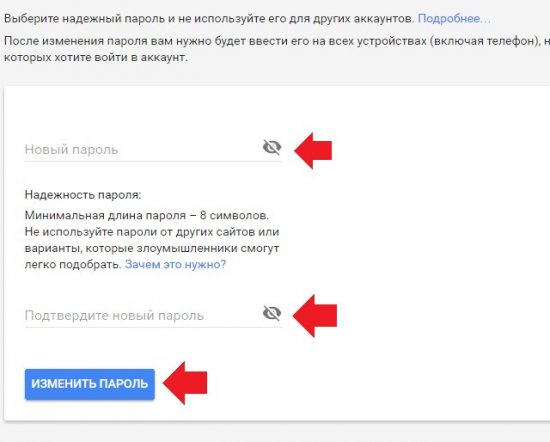This screenshot has width=550, height=442.
Task: Click red arrow pointing at Новый пароль eye
Action: [x=313, y=151]
